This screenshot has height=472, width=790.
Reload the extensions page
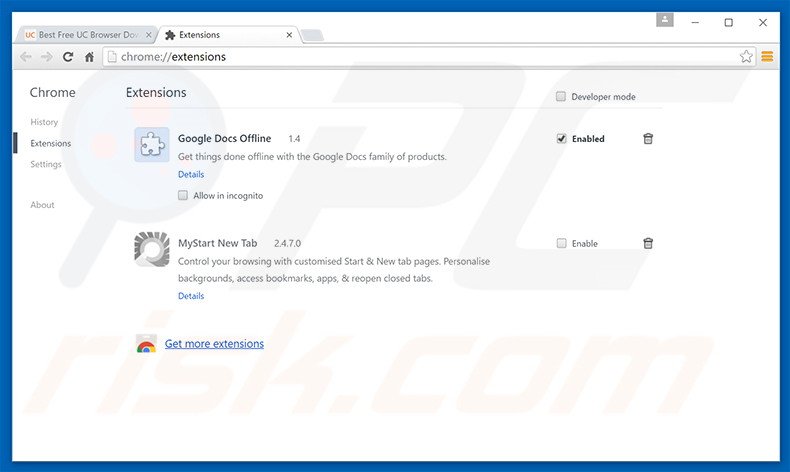coord(68,57)
